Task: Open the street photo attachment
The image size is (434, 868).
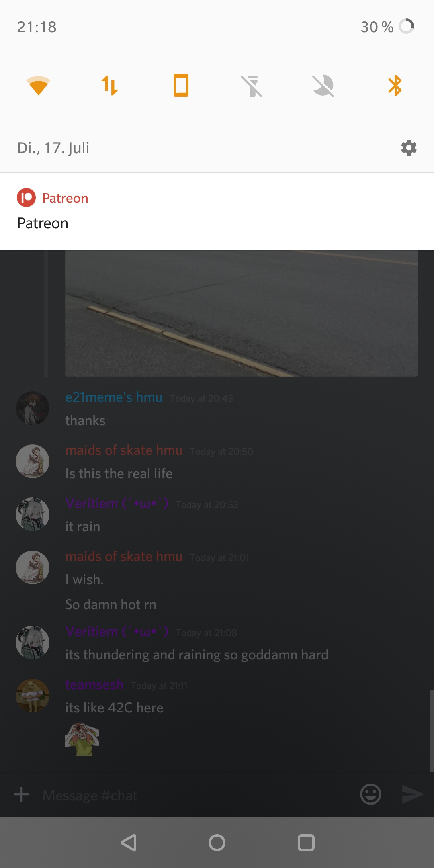Action: point(242,313)
